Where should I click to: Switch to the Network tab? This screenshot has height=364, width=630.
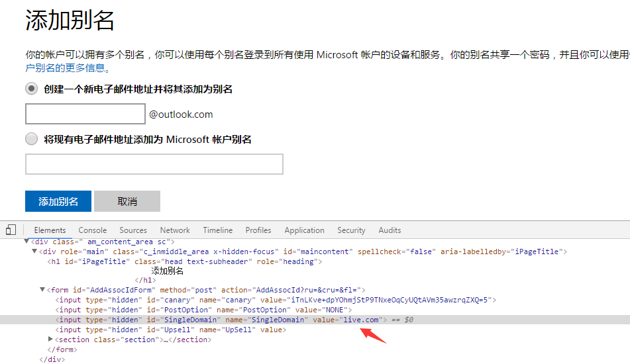click(x=175, y=230)
